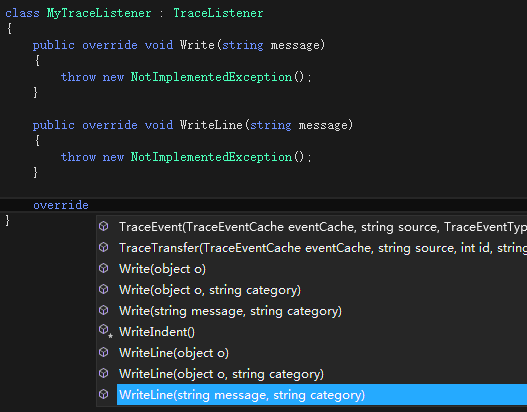Click method icon beside TraceEvent entry
The height and width of the screenshot is (412, 527).
point(104,226)
